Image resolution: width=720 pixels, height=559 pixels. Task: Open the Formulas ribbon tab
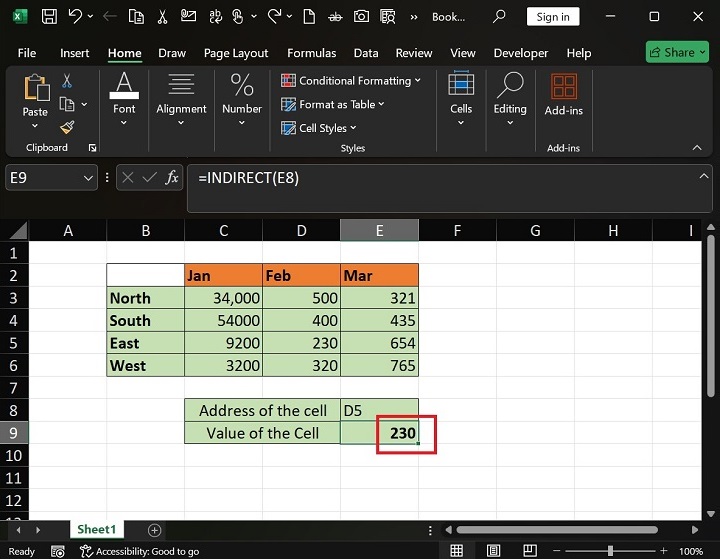(311, 53)
